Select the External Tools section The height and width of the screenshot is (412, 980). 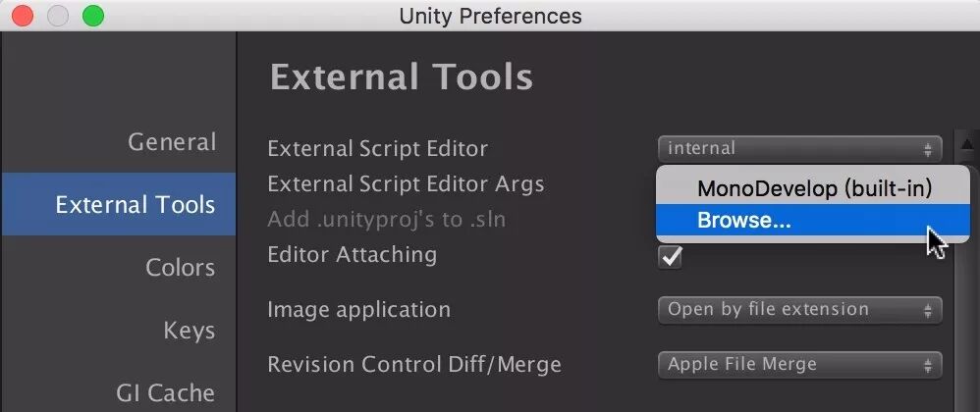tap(136, 205)
